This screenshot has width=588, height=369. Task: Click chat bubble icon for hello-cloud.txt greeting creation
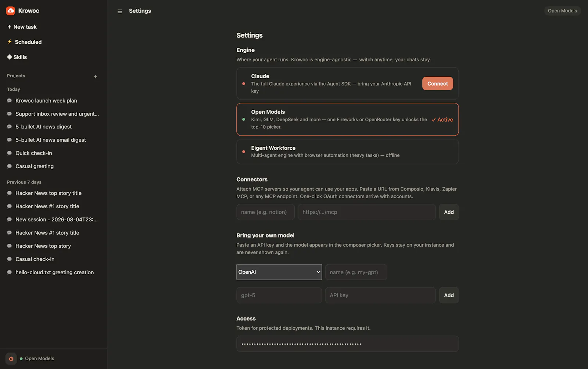click(x=10, y=272)
